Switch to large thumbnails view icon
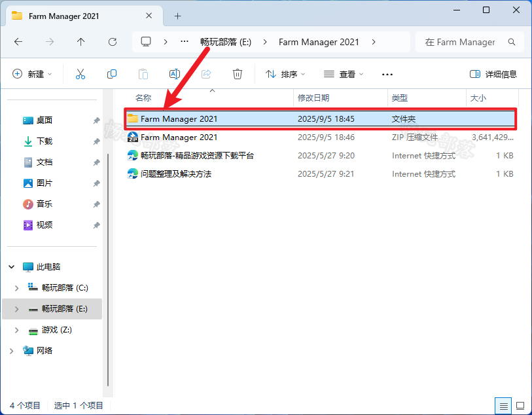The width and height of the screenshot is (532, 415). click(x=520, y=406)
